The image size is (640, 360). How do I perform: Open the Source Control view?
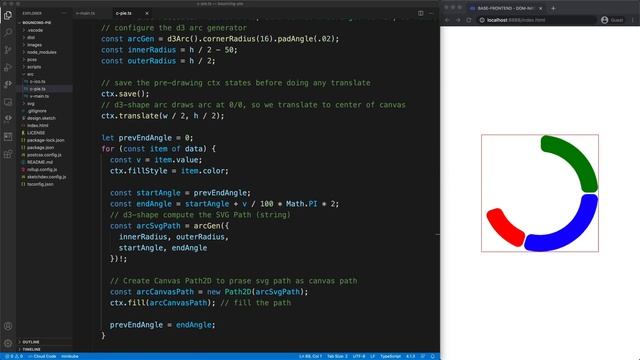click(8, 50)
